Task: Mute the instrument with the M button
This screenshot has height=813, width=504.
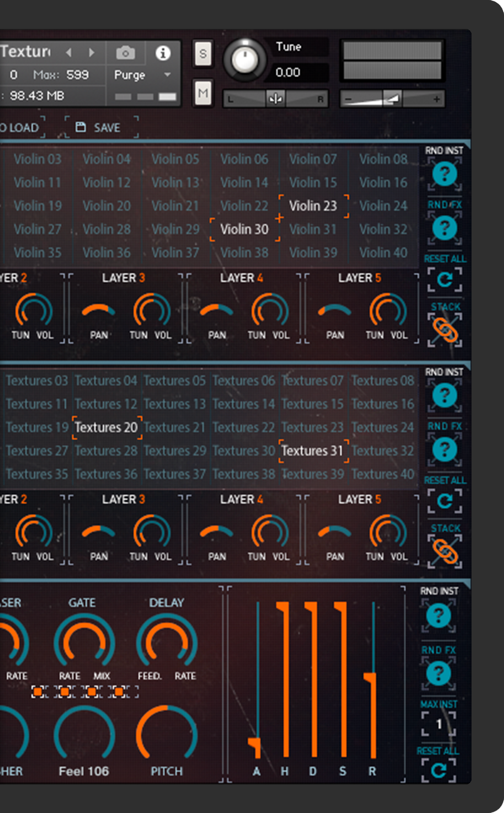Action: point(203,93)
